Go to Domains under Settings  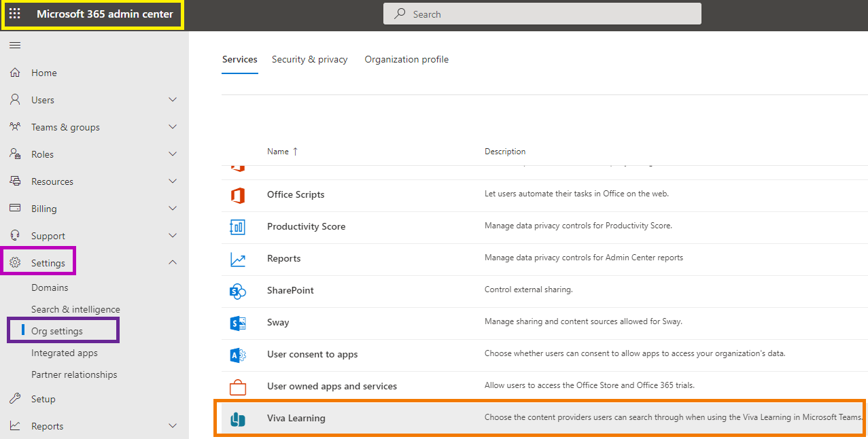[x=50, y=287]
